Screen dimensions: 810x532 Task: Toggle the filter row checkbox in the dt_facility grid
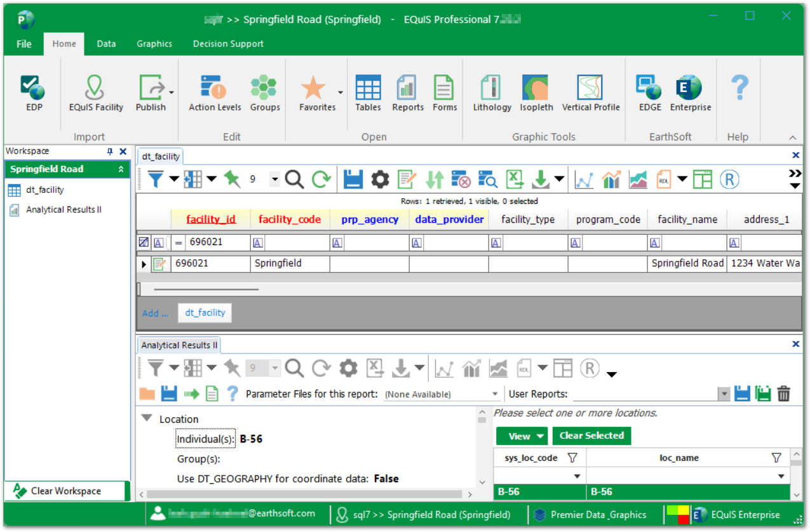(x=144, y=243)
